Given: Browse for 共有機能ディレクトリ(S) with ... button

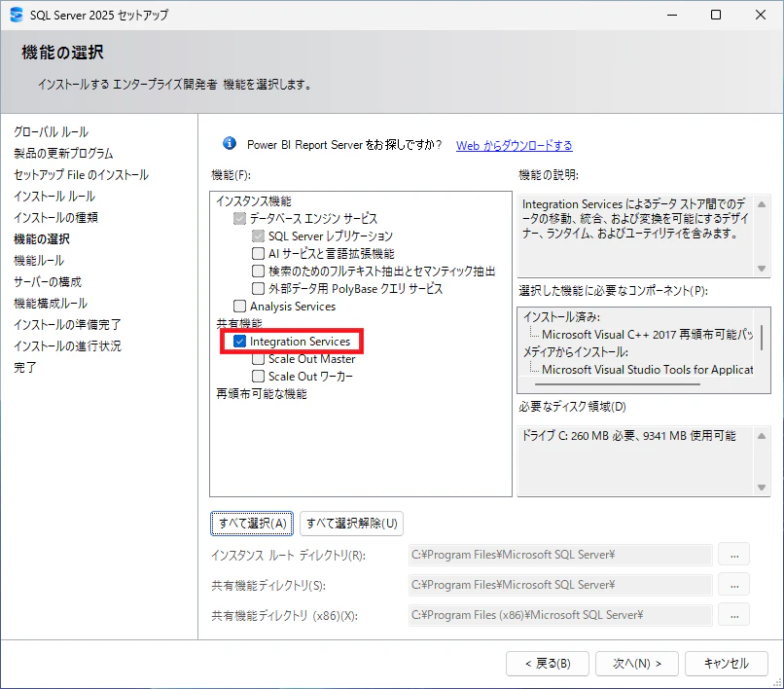Looking at the screenshot, I should tap(734, 585).
